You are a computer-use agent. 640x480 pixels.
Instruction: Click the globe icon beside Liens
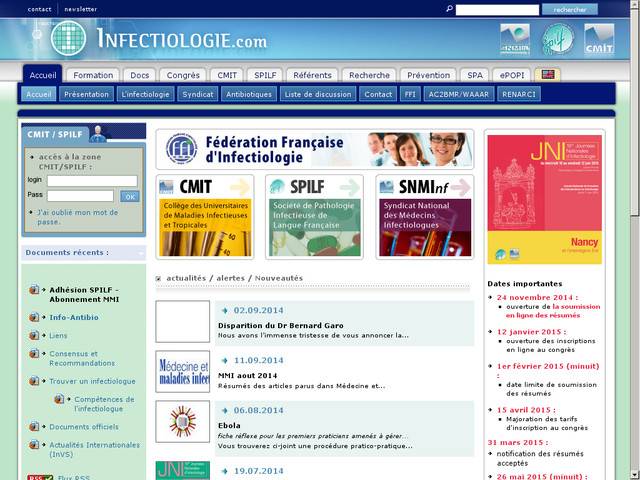coord(34,336)
